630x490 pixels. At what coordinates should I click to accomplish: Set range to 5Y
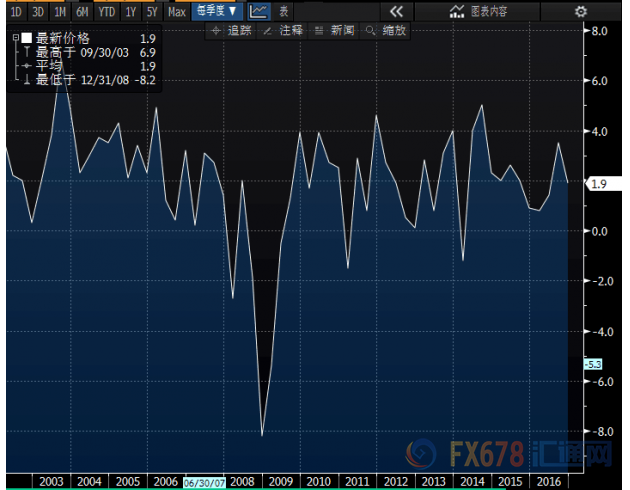coord(151,12)
